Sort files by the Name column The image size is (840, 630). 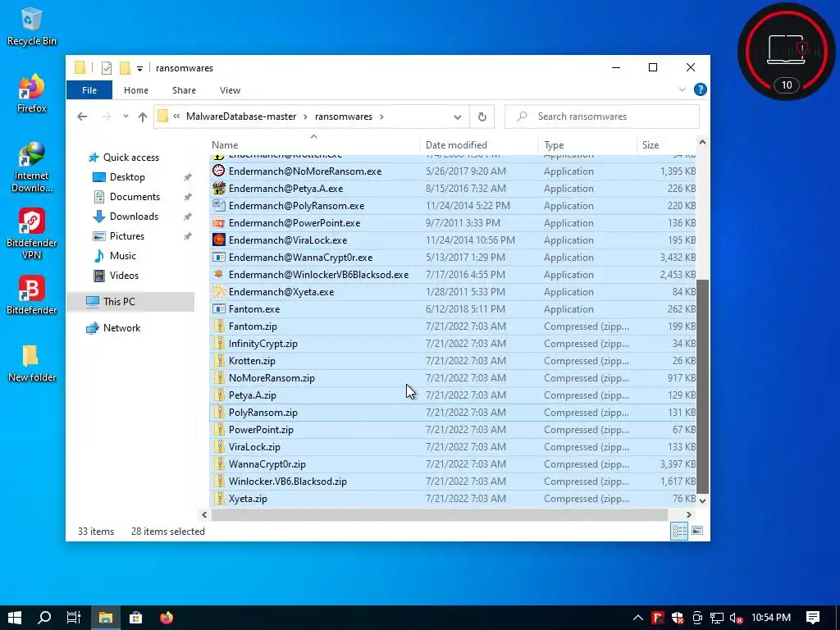point(314,144)
